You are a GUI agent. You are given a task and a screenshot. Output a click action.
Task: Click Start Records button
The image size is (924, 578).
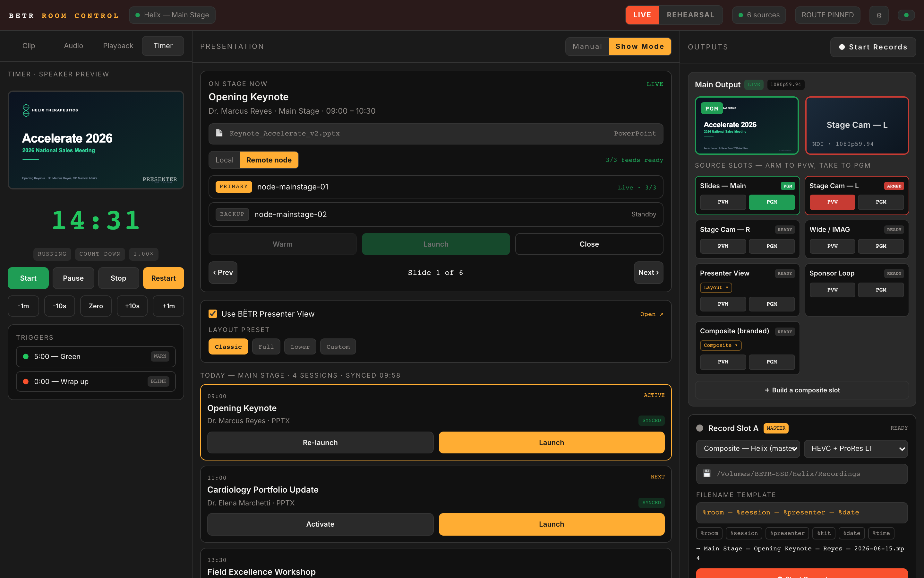[873, 47]
